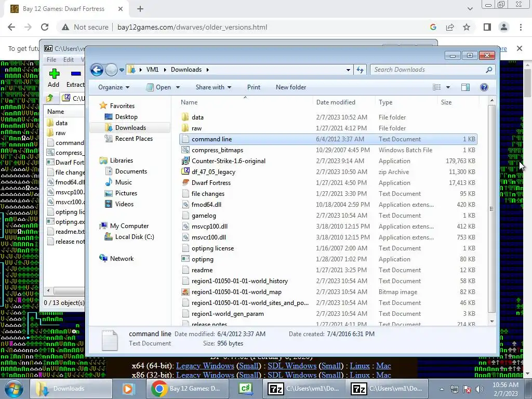Click volume icon in system tray
This screenshot has height=399, width=532.
click(x=480, y=389)
